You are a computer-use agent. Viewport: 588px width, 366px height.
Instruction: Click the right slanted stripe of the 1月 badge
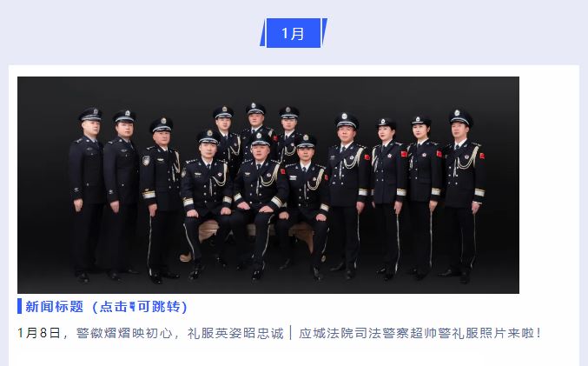click(324, 33)
